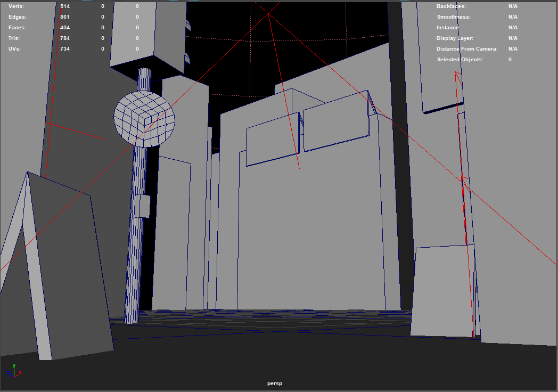Click the Tris count value 784
The image size is (558, 392).
coord(65,38)
